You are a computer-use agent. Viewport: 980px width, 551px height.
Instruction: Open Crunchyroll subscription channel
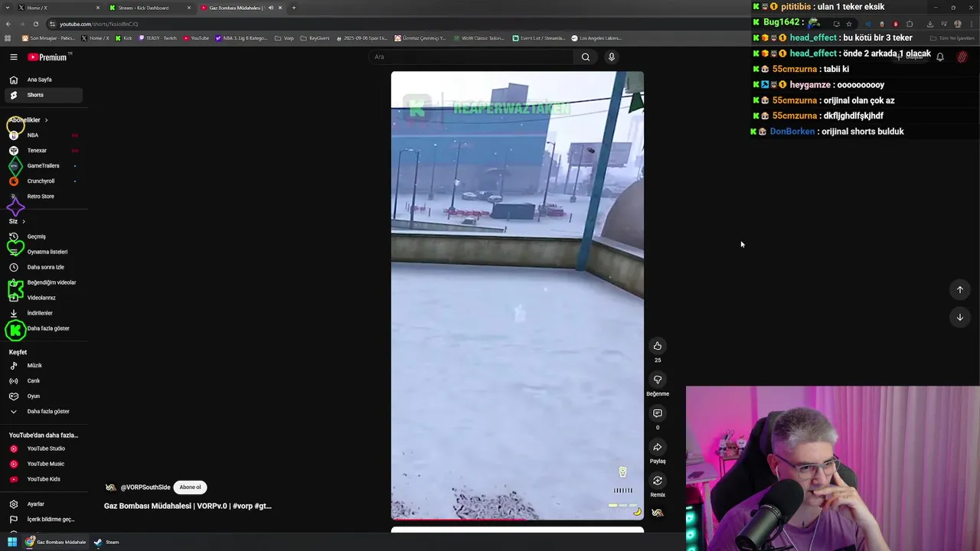pyautogui.click(x=43, y=181)
